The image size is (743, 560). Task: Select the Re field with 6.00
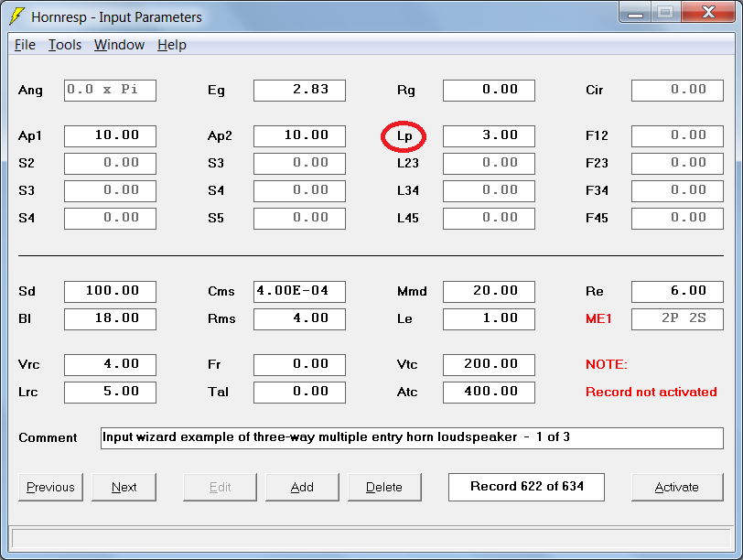click(678, 291)
